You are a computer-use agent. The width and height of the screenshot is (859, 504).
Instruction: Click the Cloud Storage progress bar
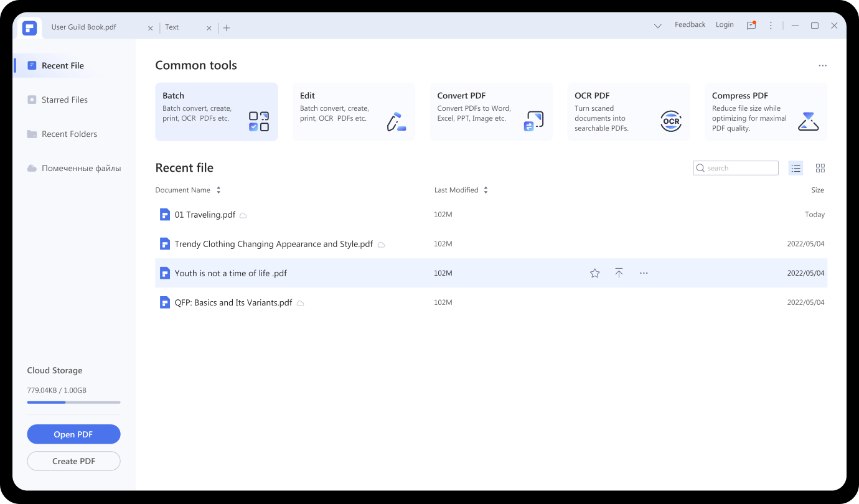(73, 402)
